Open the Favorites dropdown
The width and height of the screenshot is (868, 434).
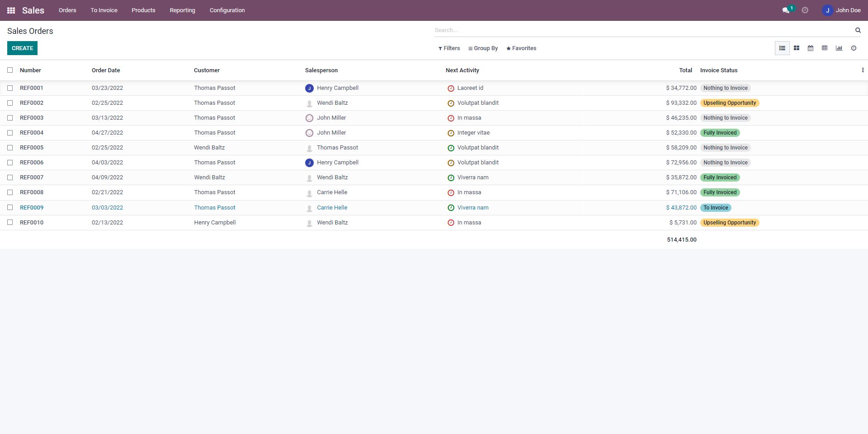(x=521, y=48)
